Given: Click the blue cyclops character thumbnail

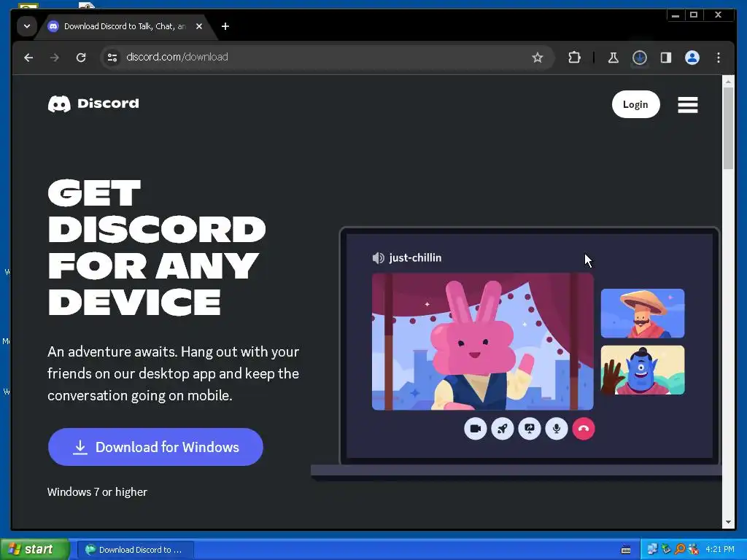Looking at the screenshot, I should pos(643,370).
